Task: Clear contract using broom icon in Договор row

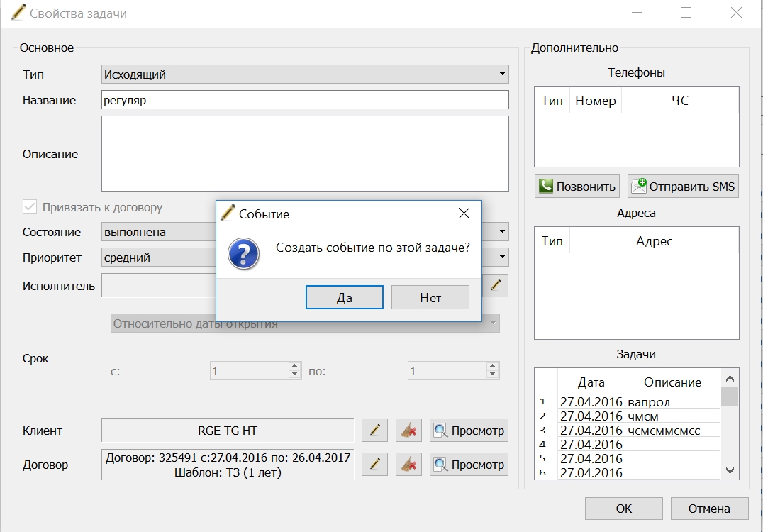Action: 408,465
